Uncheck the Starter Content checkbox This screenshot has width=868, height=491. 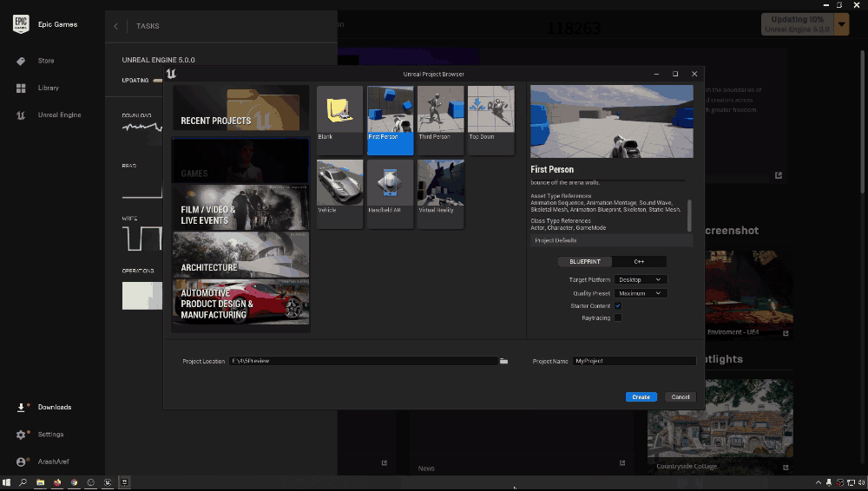[618, 305]
